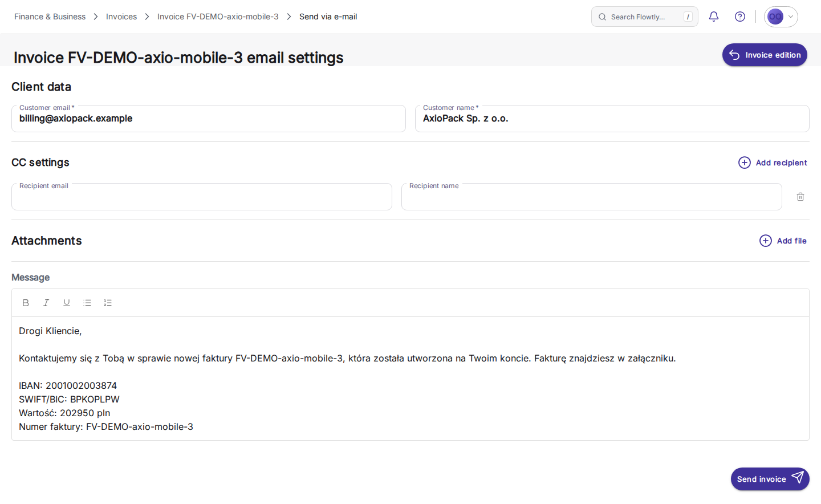Click the Recipient name field
Screen dimensions: 821x504
tap(592, 197)
